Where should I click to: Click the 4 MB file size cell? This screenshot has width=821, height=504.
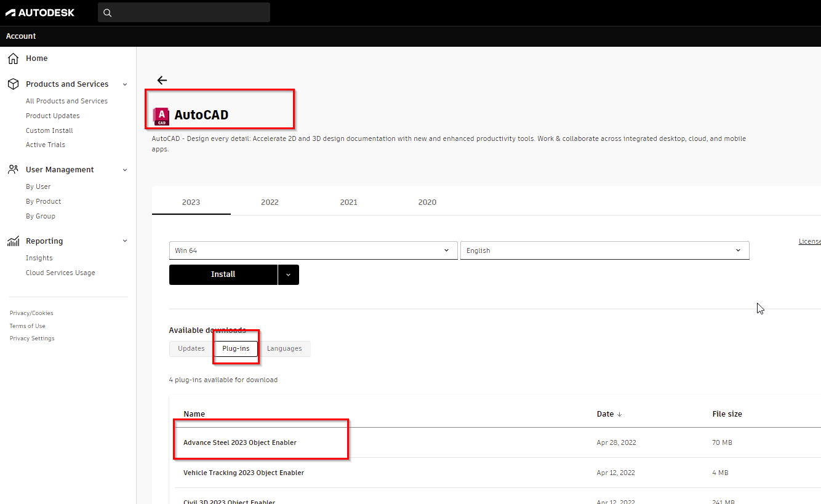[720, 473]
